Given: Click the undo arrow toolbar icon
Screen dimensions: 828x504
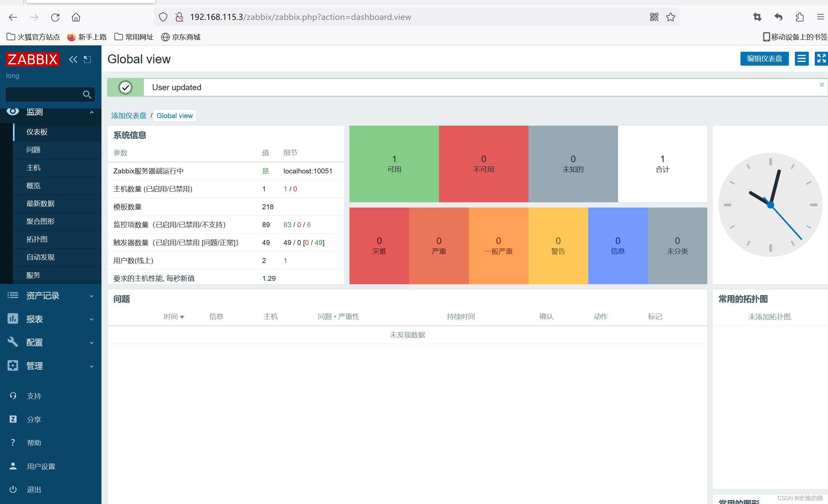Looking at the screenshot, I should tap(778, 17).
